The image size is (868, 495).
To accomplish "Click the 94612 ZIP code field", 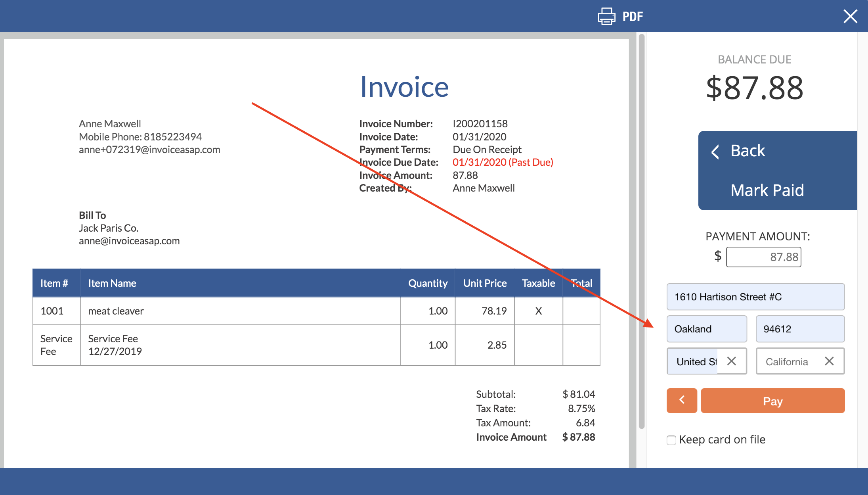I will pyautogui.click(x=800, y=329).
